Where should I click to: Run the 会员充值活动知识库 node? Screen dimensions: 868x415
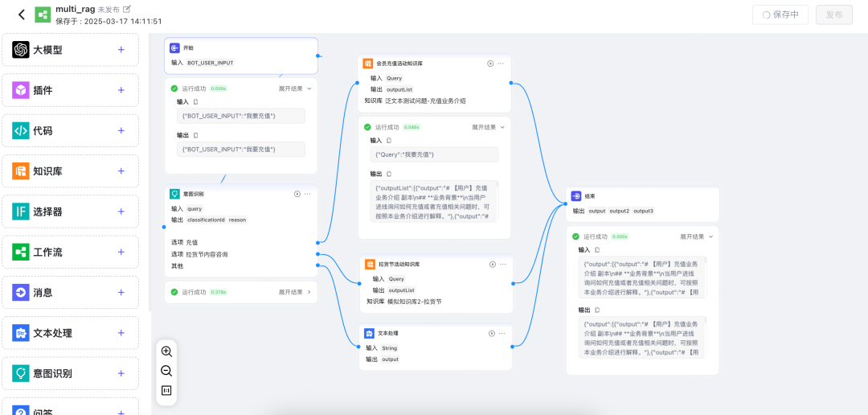pyautogui.click(x=490, y=64)
